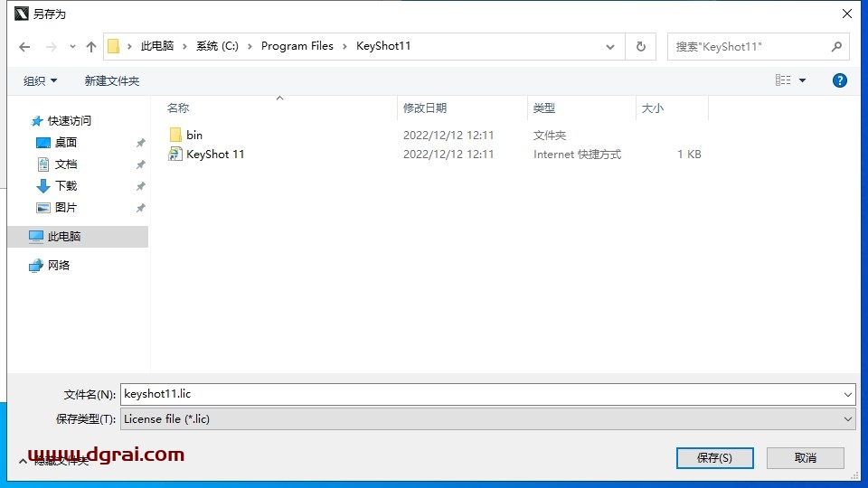Viewport: 868px width, 488px height.
Task: Collapse folders via 隐藏文件夹 chevron
Action: pyautogui.click(x=23, y=461)
